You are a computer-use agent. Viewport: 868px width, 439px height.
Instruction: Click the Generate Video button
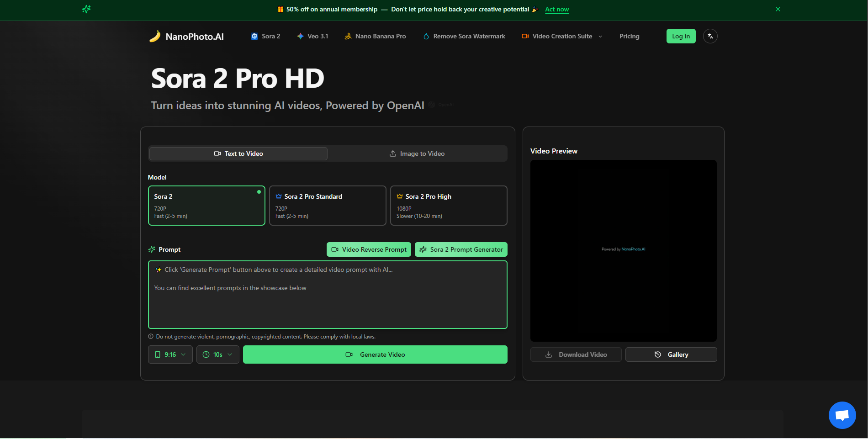click(x=375, y=354)
